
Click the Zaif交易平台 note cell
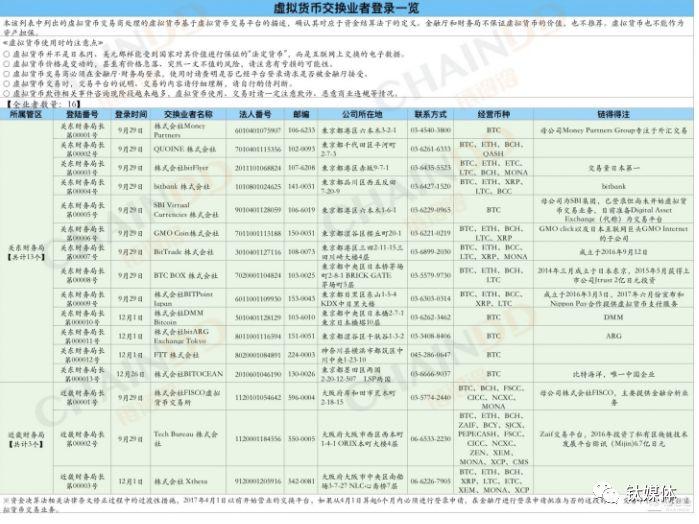pyautogui.click(x=613, y=439)
